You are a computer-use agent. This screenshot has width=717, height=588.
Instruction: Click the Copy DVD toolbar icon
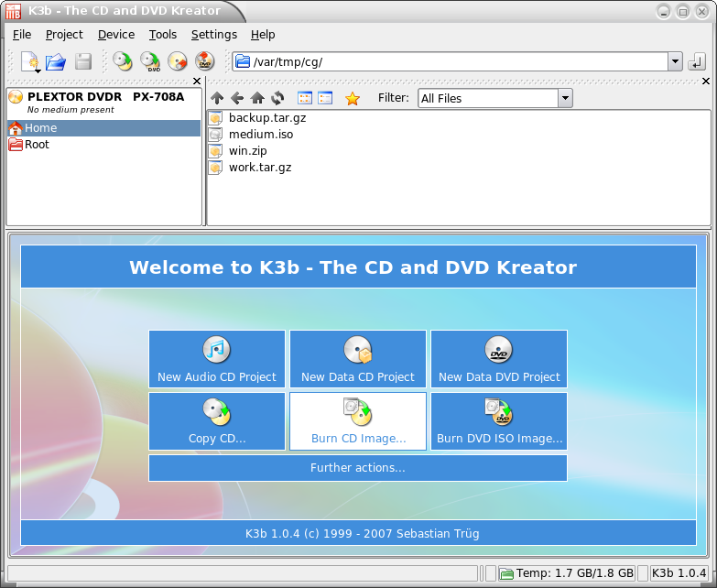click(150, 61)
